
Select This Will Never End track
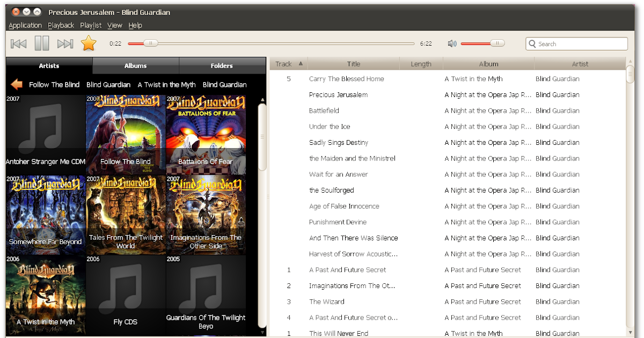click(448, 333)
